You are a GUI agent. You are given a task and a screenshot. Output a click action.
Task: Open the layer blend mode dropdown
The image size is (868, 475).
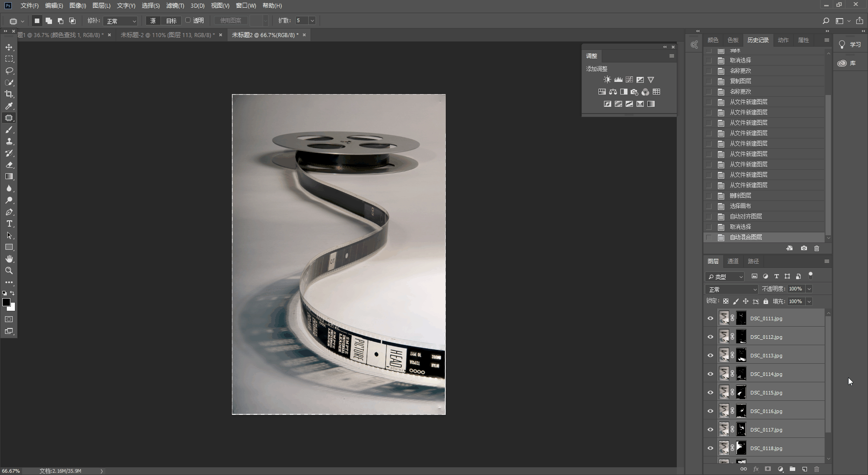[x=731, y=289]
